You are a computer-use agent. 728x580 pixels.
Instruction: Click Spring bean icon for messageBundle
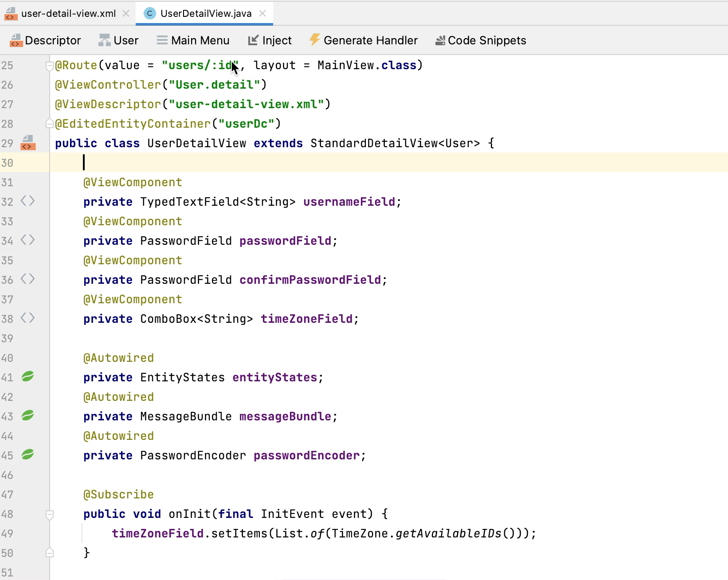tap(27, 416)
